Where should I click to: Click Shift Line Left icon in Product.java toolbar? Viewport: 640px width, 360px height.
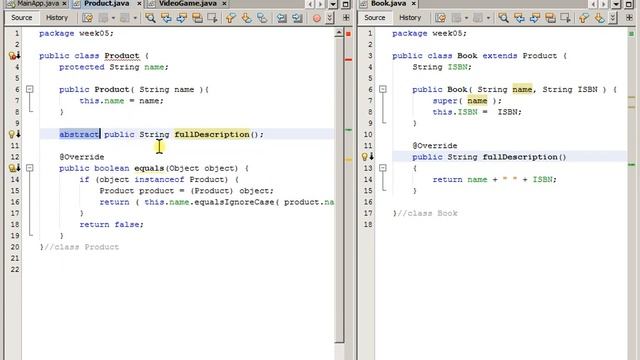tap(281, 18)
